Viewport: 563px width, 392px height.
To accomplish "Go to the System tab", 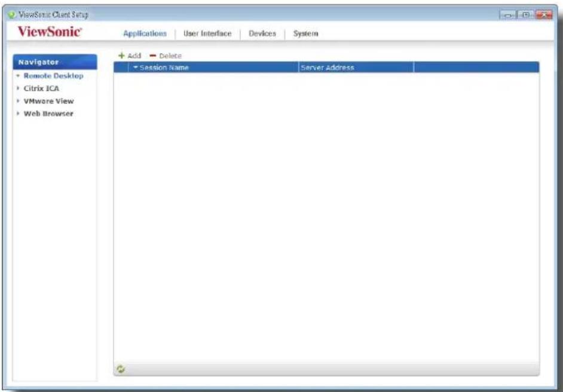I will tap(305, 33).
